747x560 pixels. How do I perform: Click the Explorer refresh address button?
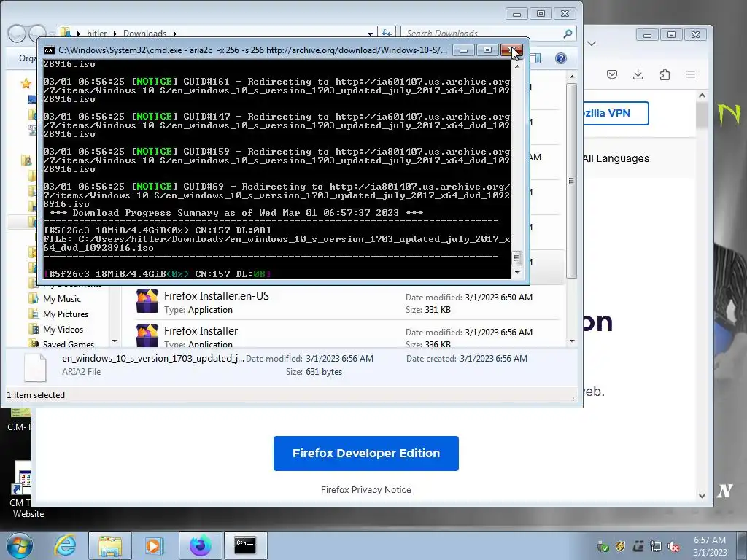pyautogui.click(x=387, y=34)
